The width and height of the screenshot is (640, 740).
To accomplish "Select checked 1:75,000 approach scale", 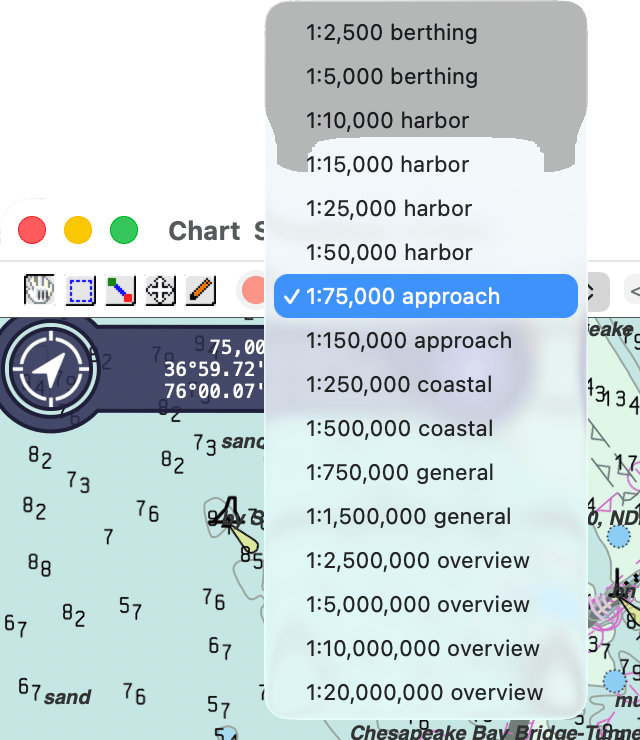I will click(426, 296).
